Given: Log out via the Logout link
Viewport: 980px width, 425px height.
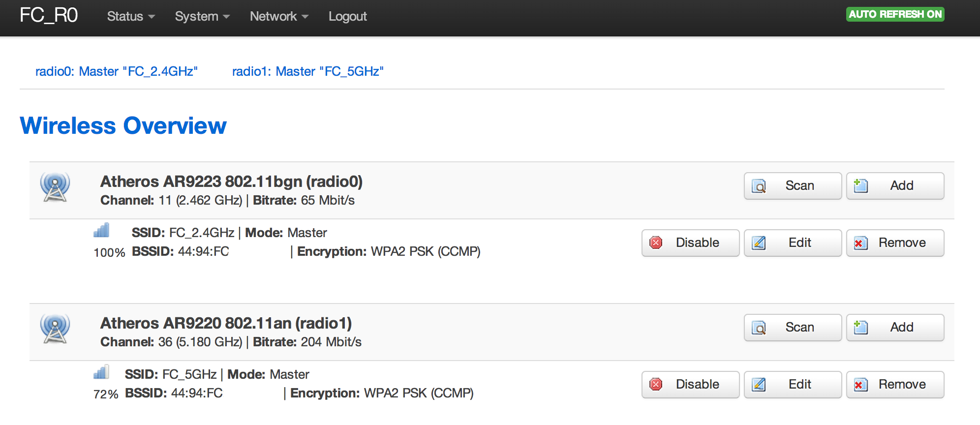Looking at the screenshot, I should click(x=347, y=16).
